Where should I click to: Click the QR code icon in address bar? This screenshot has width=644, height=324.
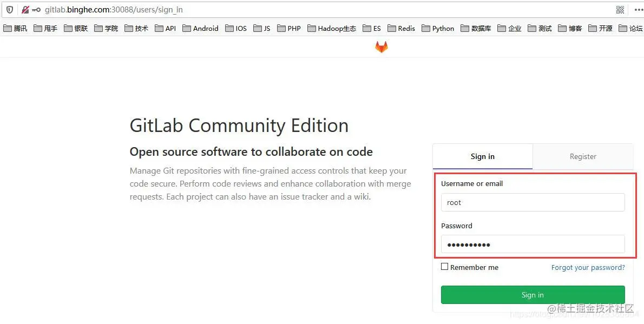(x=620, y=10)
